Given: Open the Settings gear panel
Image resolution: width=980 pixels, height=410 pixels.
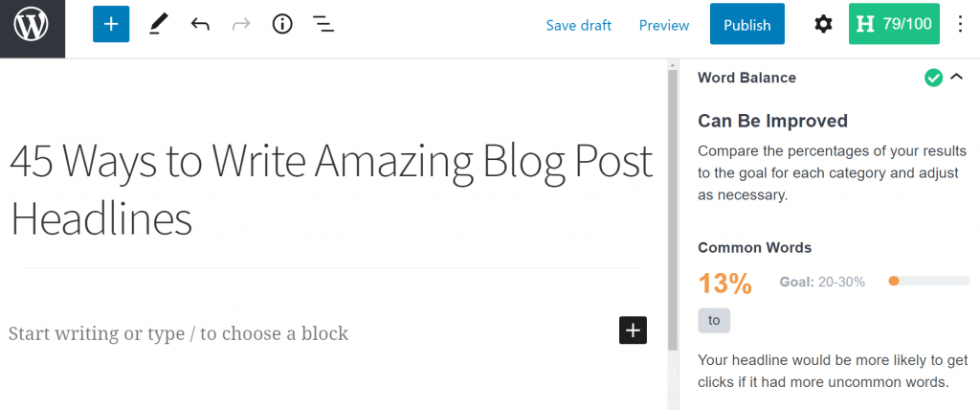Looking at the screenshot, I should pos(823,25).
